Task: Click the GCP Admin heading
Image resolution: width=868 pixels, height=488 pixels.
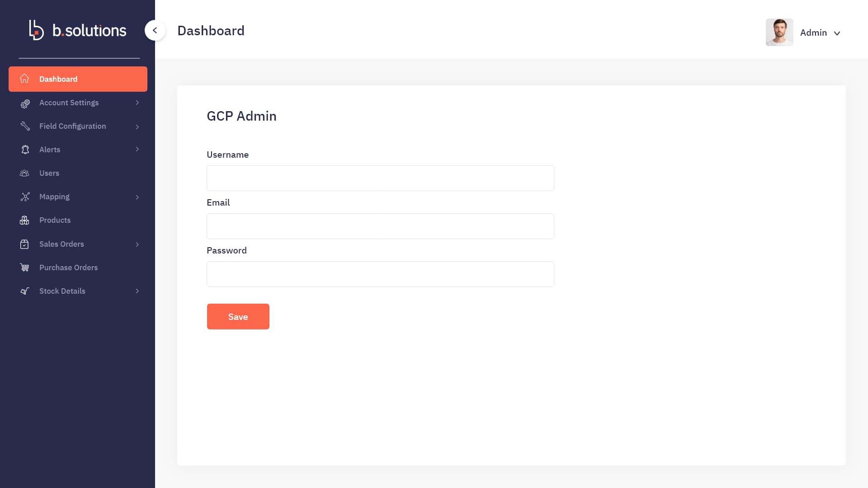Action: click(x=241, y=116)
